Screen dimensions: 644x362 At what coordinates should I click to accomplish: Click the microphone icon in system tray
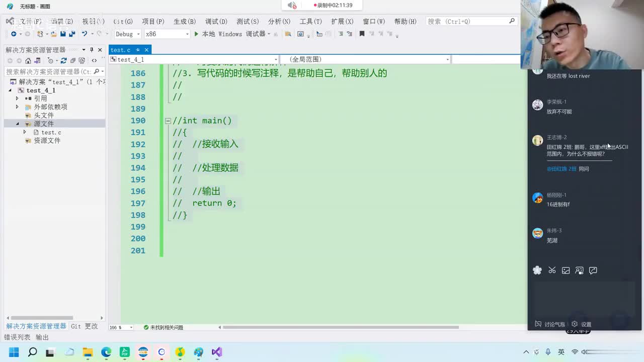(x=548, y=352)
